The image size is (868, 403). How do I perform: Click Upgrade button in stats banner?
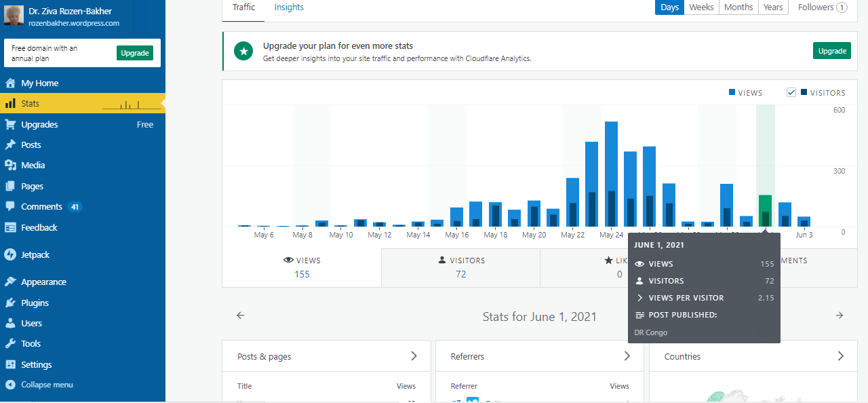[x=832, y=51]
